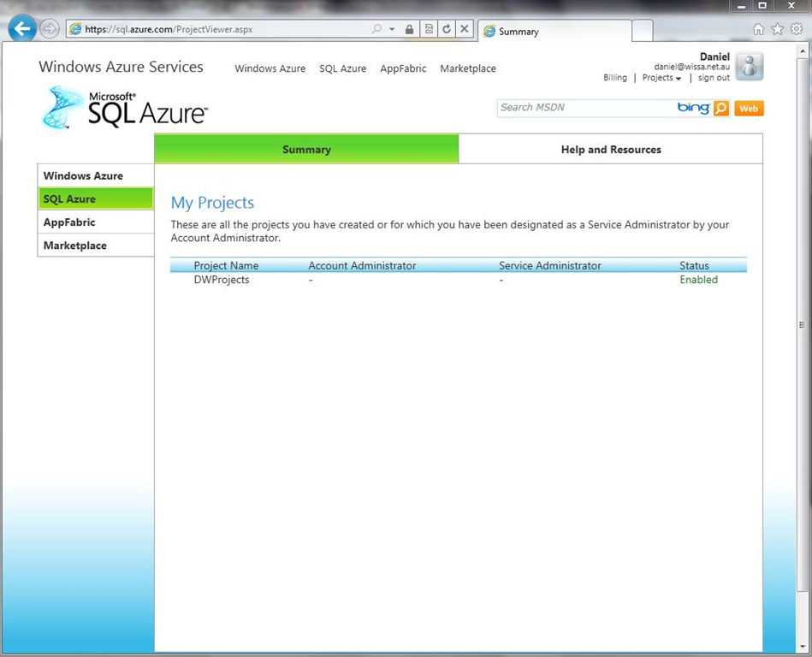Select the Summary browser tab
This screenshot has height=657, width=812.
pyautogui.click(x=554, y=31)
